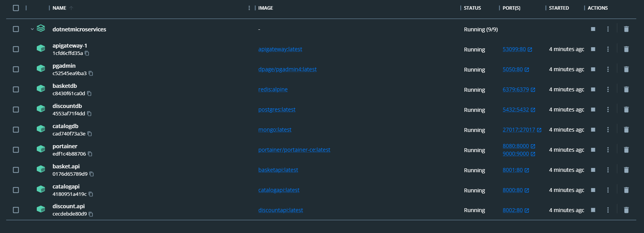Delete the catalogapi container
This screenshot has height=233, width=644.
click(626, 190)
